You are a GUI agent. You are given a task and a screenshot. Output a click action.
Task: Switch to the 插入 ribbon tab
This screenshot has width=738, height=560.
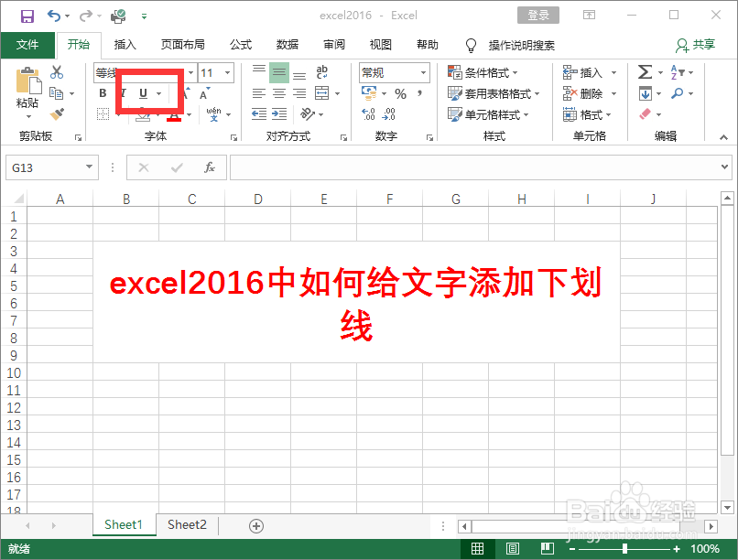(x=125, y=45)
